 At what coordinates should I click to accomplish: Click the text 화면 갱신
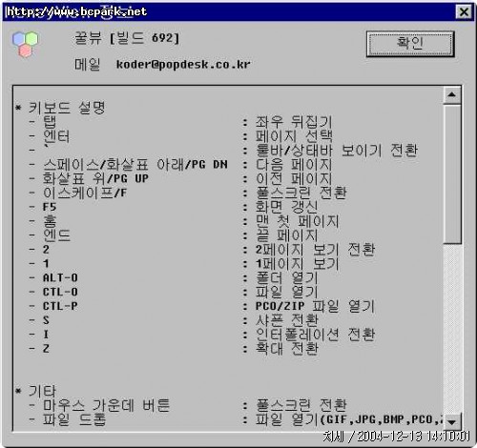pos(286,207)
